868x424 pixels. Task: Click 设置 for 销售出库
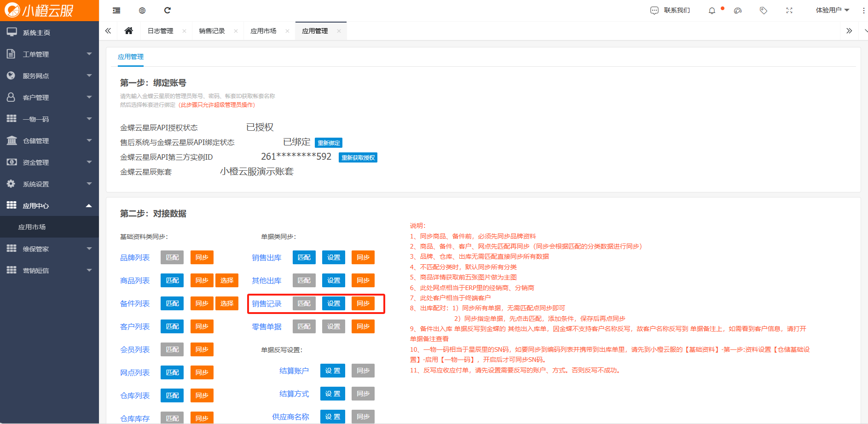(334, 257)
